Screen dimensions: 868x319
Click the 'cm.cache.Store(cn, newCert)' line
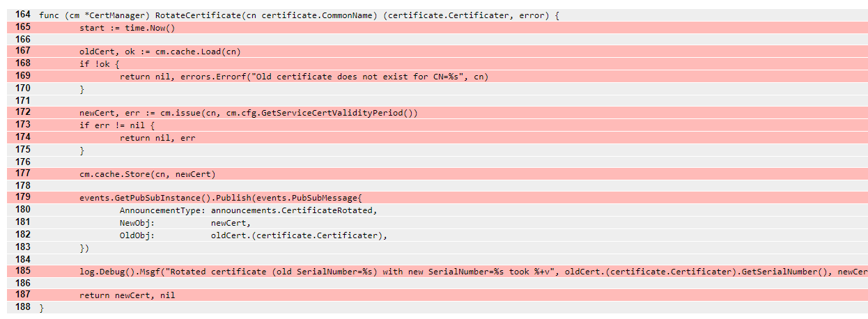pos(437,173)
